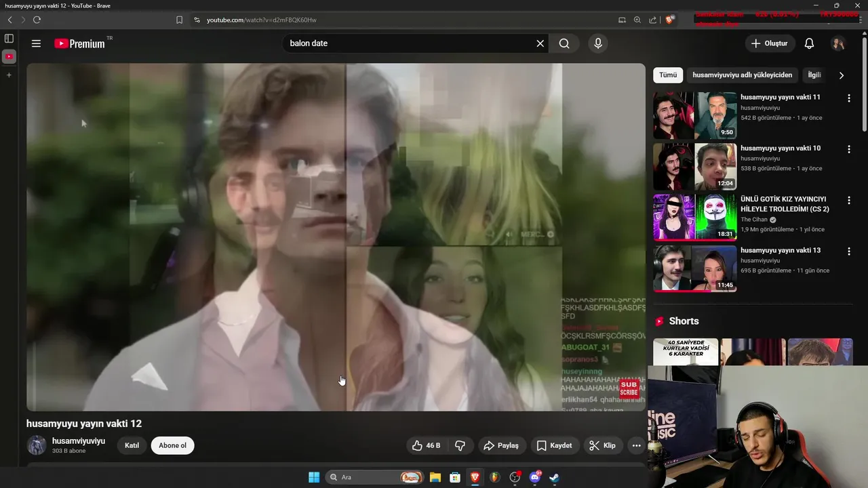Reload the page with the refresh icon

coord(37,20)
